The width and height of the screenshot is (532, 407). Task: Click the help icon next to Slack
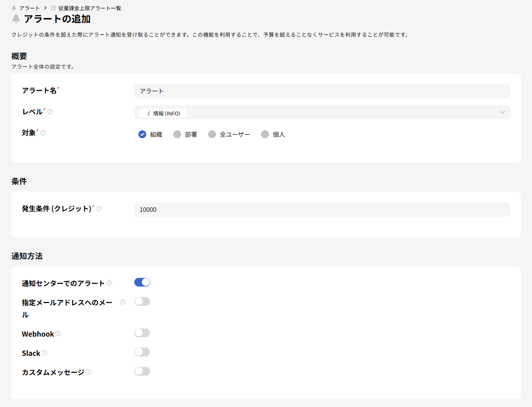(44, 353)
